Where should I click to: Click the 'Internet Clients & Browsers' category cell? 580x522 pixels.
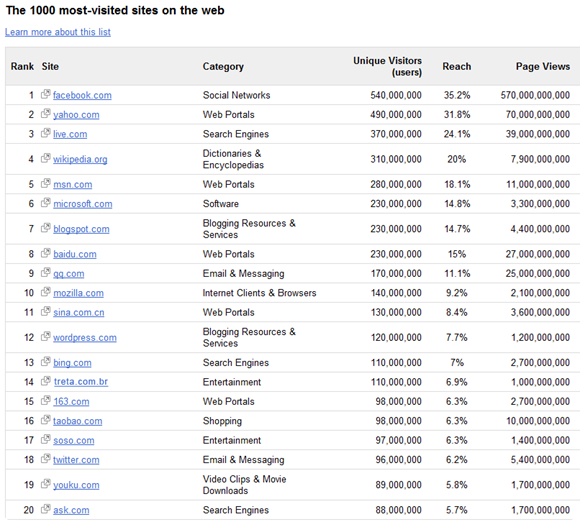tap(259, 293)
